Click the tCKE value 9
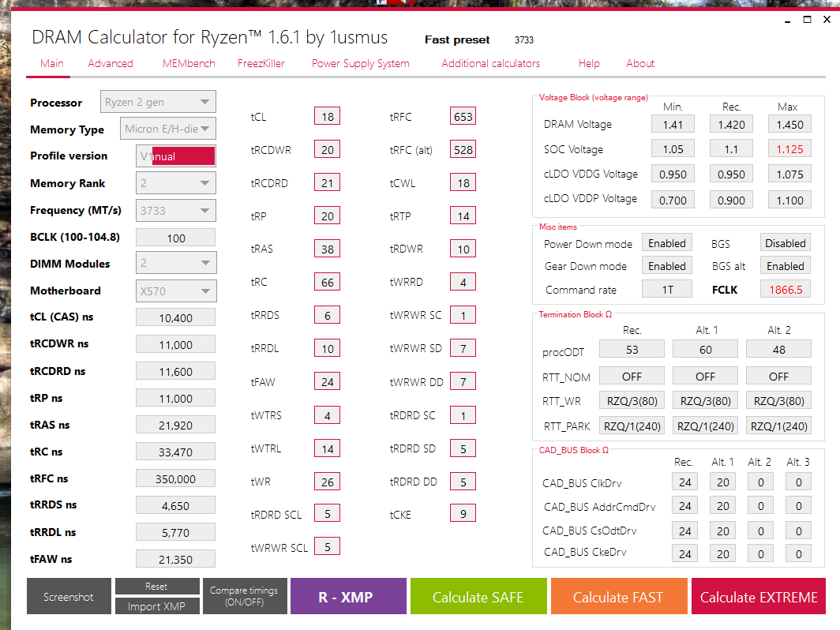The image size is (840, 630). pyautogui.click(x=463, y=514)
